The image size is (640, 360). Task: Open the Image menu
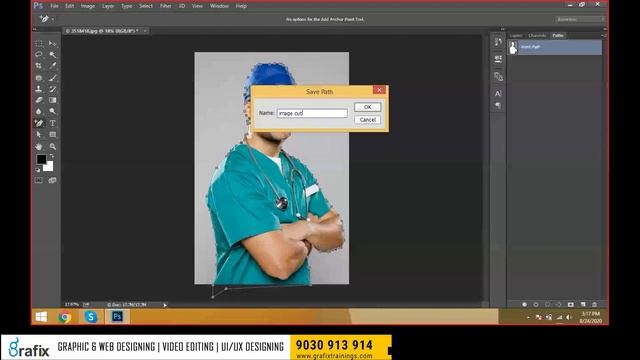(x=88, y=6)
